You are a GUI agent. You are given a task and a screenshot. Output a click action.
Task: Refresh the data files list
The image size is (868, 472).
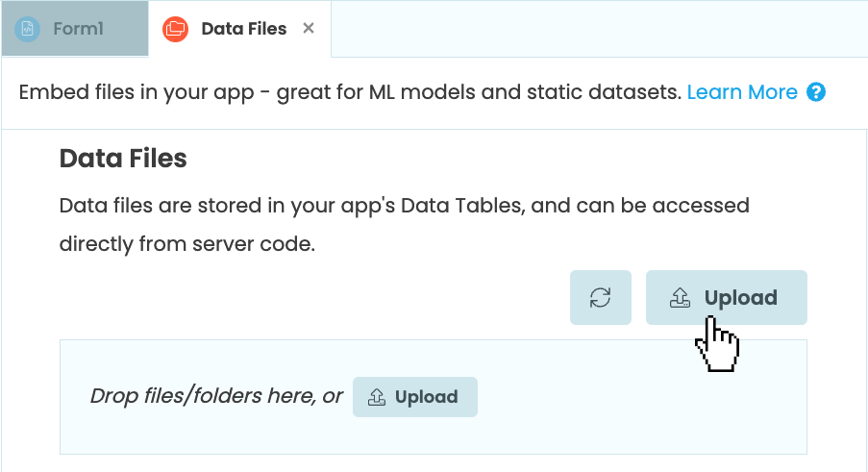(x=601, y=298)
